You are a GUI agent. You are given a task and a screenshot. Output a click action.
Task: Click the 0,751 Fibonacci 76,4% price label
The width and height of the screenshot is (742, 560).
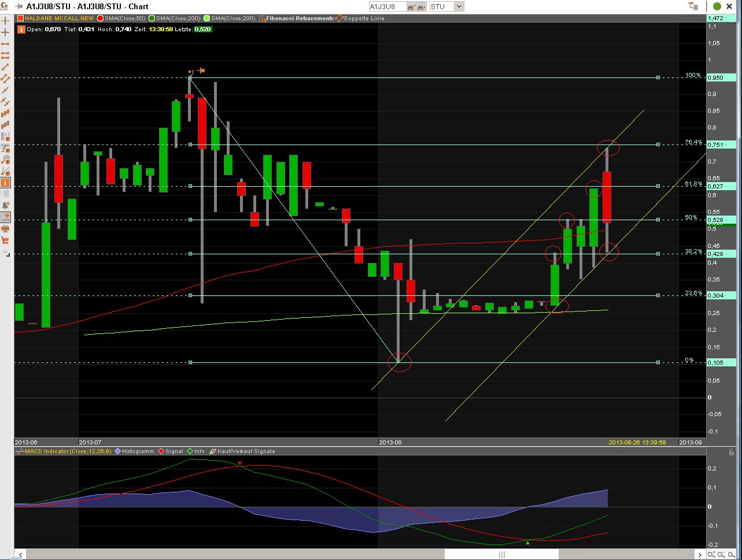722,144
